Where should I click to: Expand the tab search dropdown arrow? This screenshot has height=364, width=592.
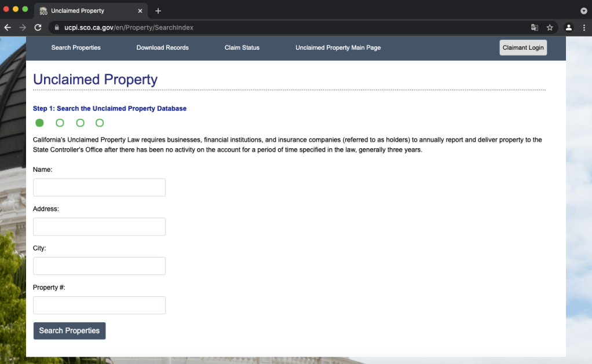583,11
